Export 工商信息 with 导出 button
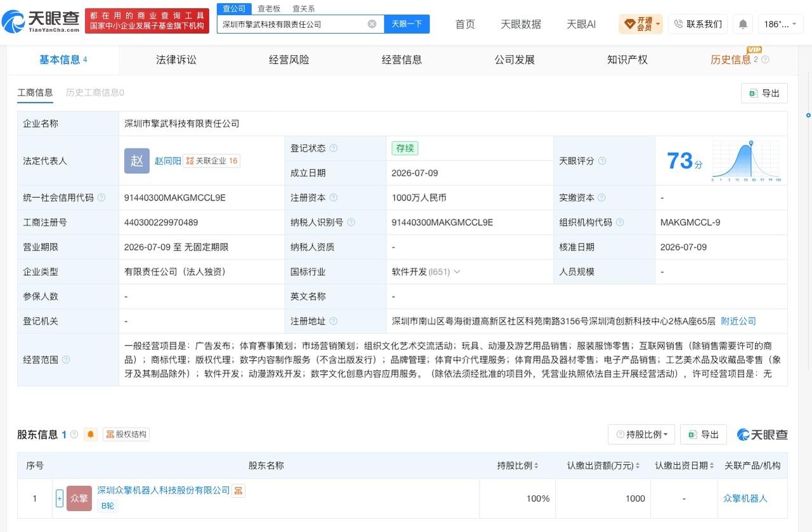Viewport: 812px width, 532px height. (x=764, y=93)
